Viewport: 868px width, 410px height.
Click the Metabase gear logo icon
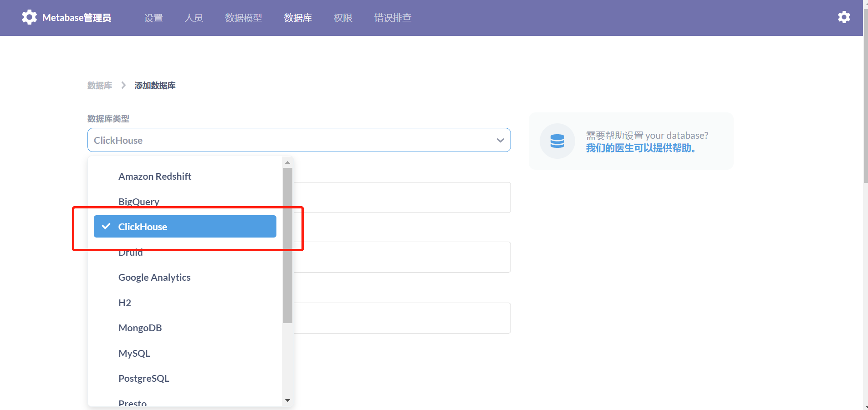29,17
